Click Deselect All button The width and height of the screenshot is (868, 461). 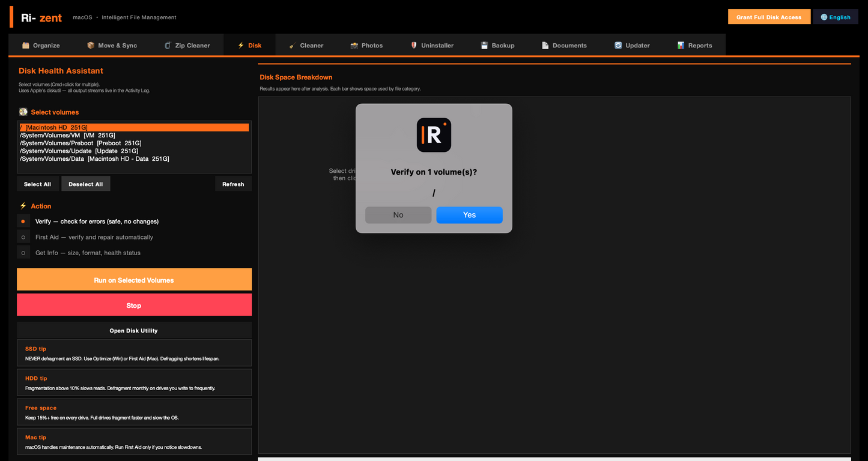coord(86,184)
